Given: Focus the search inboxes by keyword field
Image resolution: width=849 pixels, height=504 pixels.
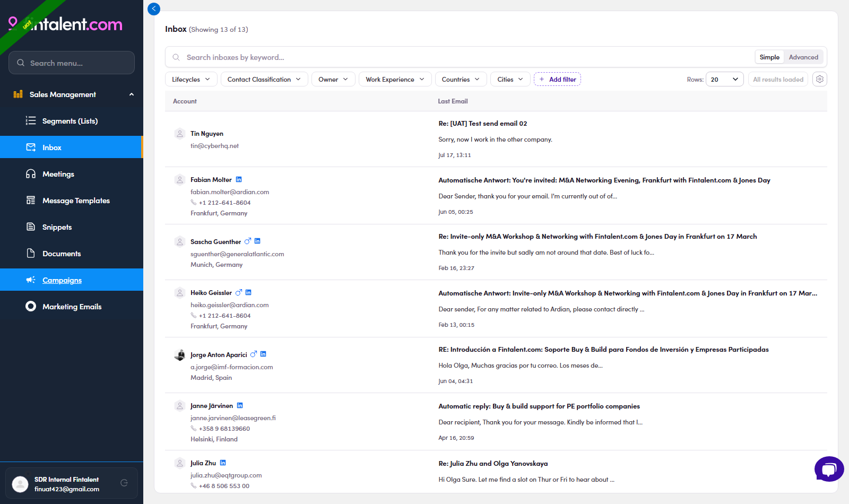Looking at the screenshot, I should (x=467, y=57).
